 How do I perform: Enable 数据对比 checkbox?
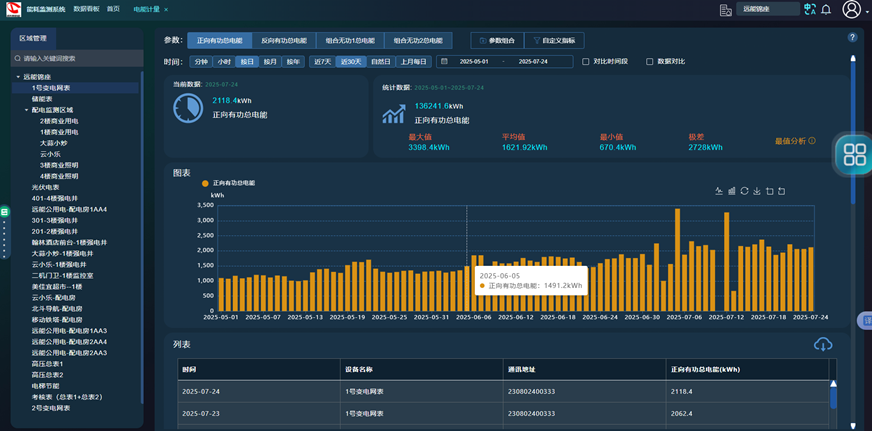[x=650, y=62]
